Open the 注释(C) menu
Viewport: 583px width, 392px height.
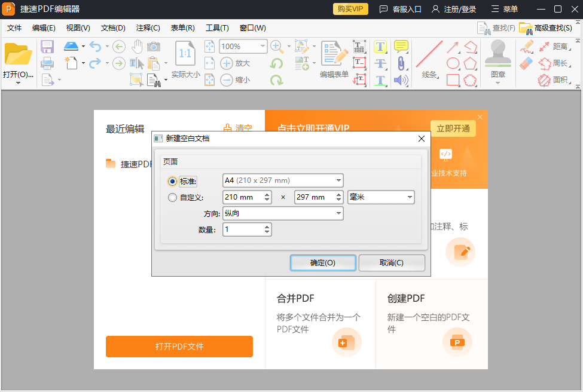(x=146, y=27)
